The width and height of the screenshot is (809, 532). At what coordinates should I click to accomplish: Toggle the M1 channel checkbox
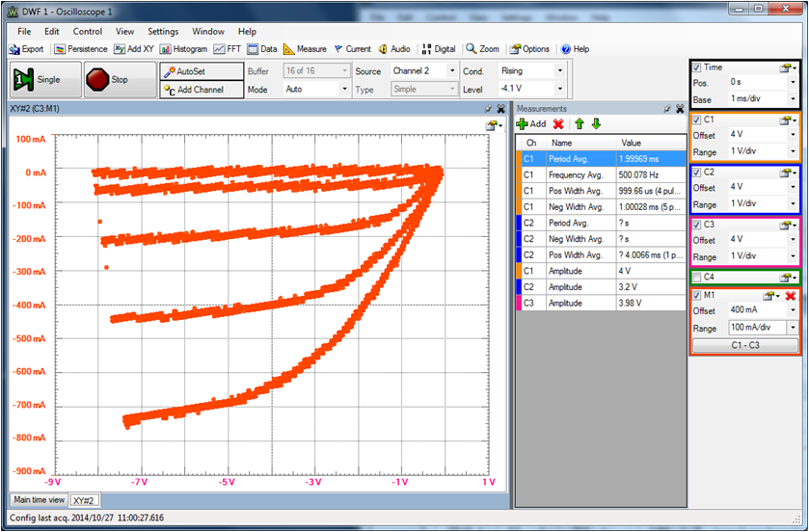[697, 296]
